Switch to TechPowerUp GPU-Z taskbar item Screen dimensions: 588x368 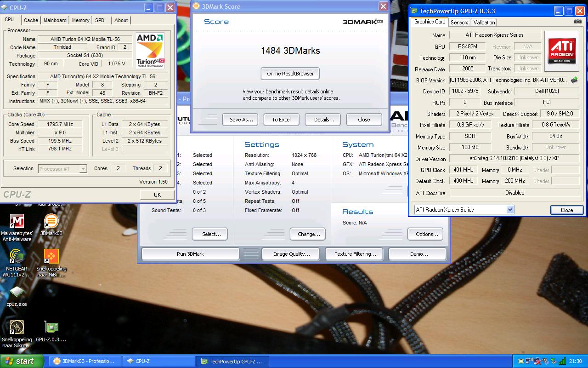coord(232,361)
